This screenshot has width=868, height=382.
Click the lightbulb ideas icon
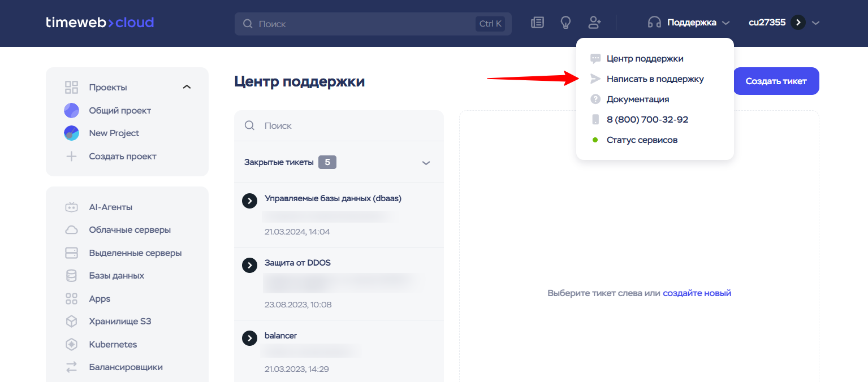click(565, 23)
